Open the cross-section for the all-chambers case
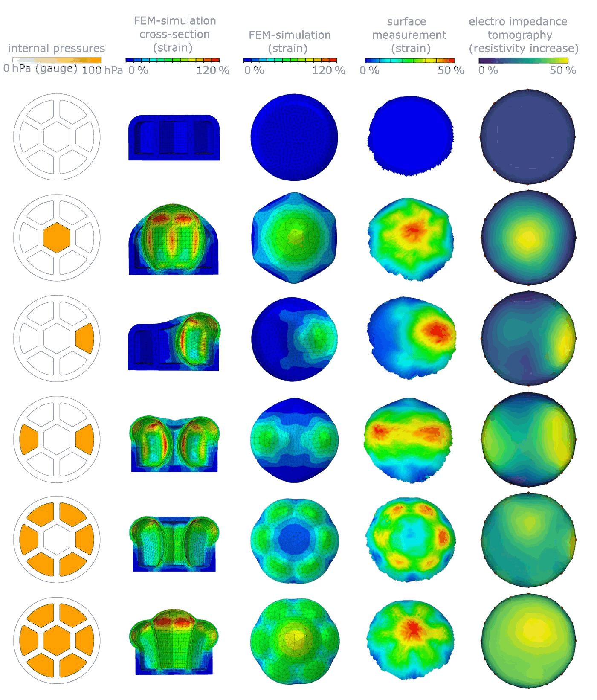Viewport: 597px width, 700px height. (x=174, y=642)
